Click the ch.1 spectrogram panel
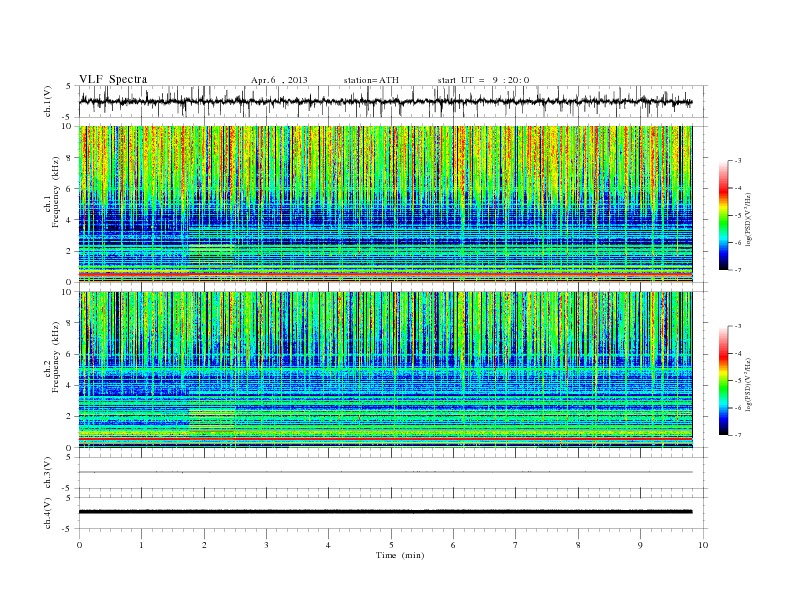 (x=385, y=204)
